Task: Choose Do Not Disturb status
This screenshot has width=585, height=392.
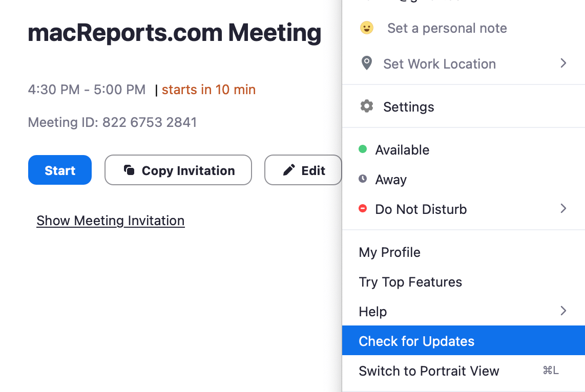Action: coord(464,209)
